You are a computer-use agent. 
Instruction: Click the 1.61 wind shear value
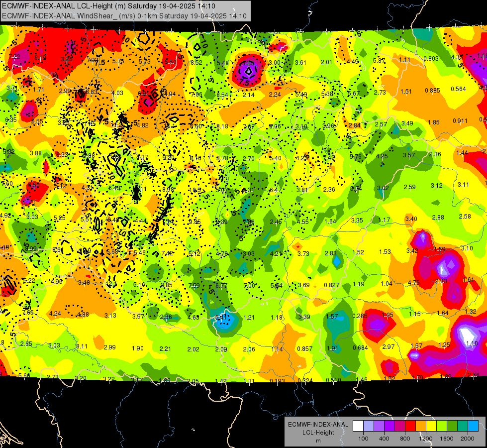(468, 279)
